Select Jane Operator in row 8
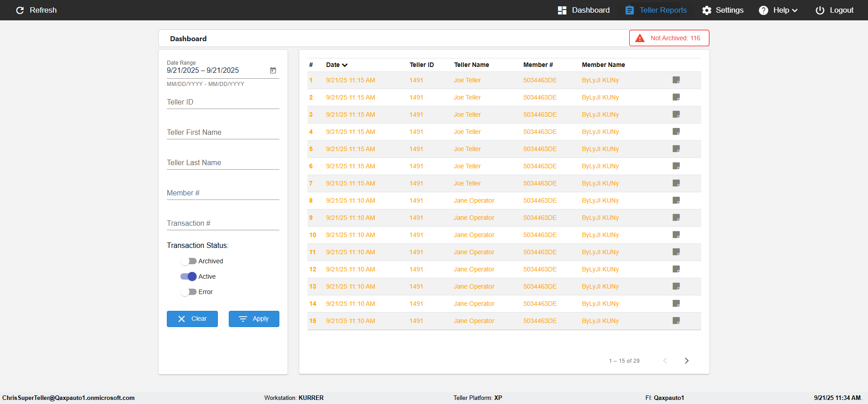Viewport: 868px width, 404px height. click(474, 200)
